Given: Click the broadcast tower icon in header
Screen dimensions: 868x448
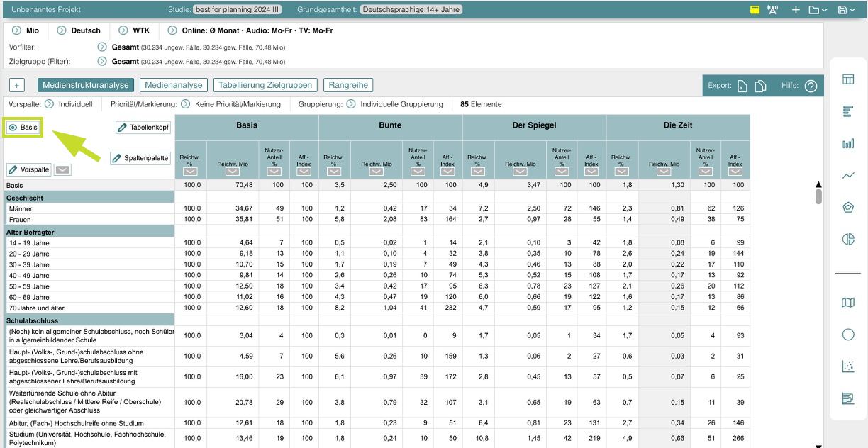Looking at the screenshot, I should click(773, 10).
